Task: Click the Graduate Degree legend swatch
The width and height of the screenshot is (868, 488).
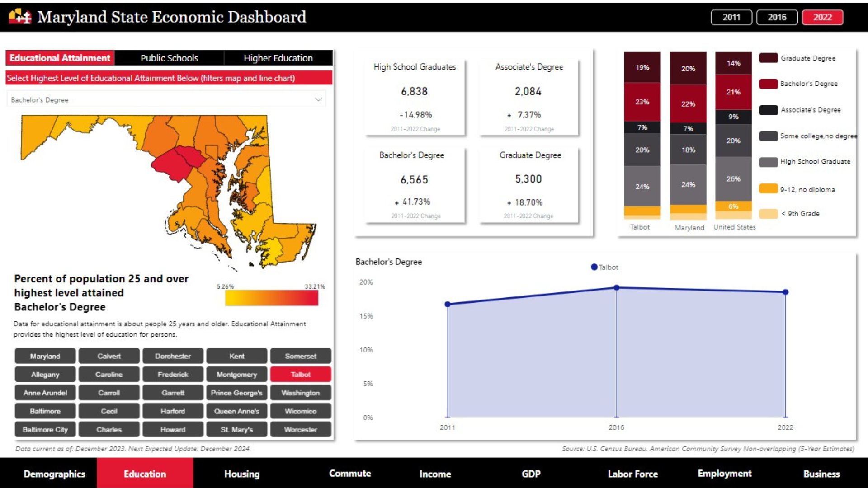Action: 768,58
